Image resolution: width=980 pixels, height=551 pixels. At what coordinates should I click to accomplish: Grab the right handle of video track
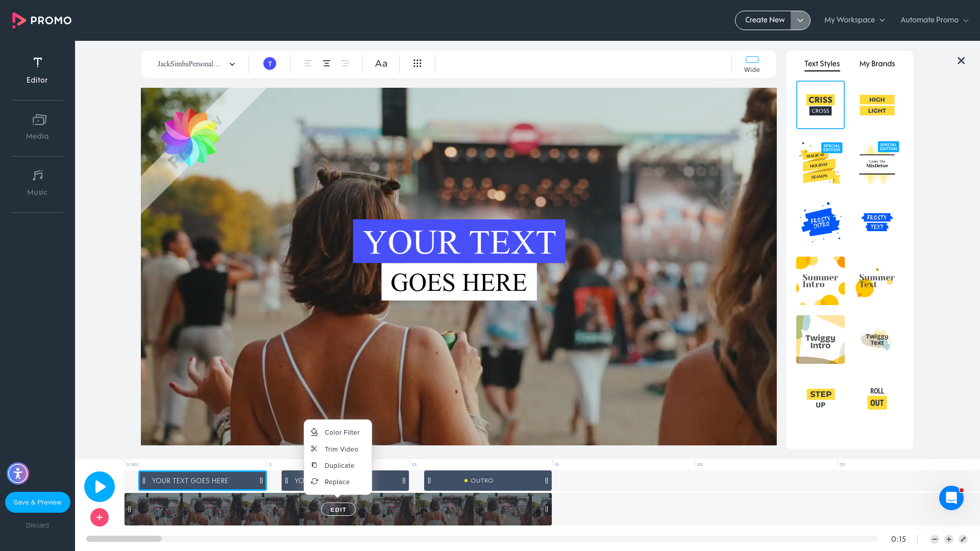click(547, 509)
